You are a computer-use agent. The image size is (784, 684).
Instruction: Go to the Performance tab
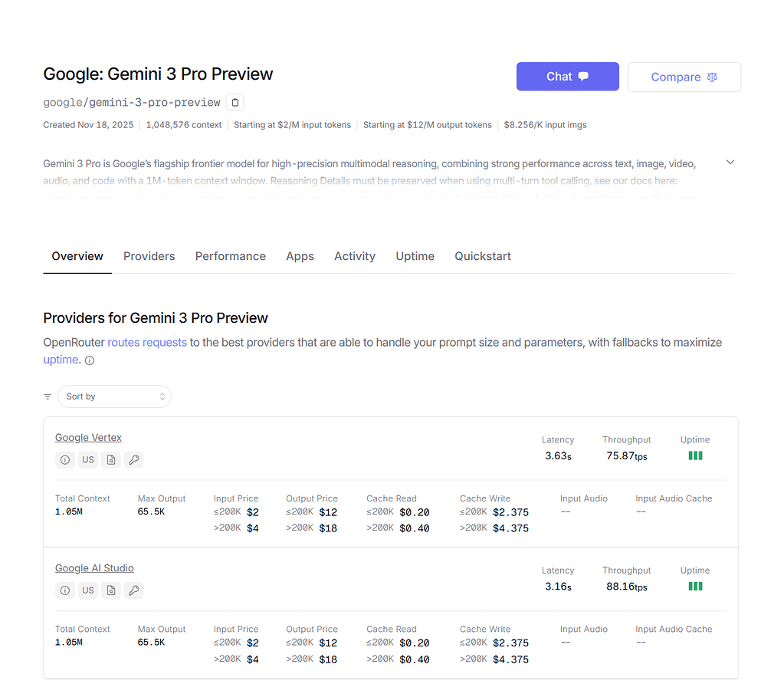click(x=231, y=256)
